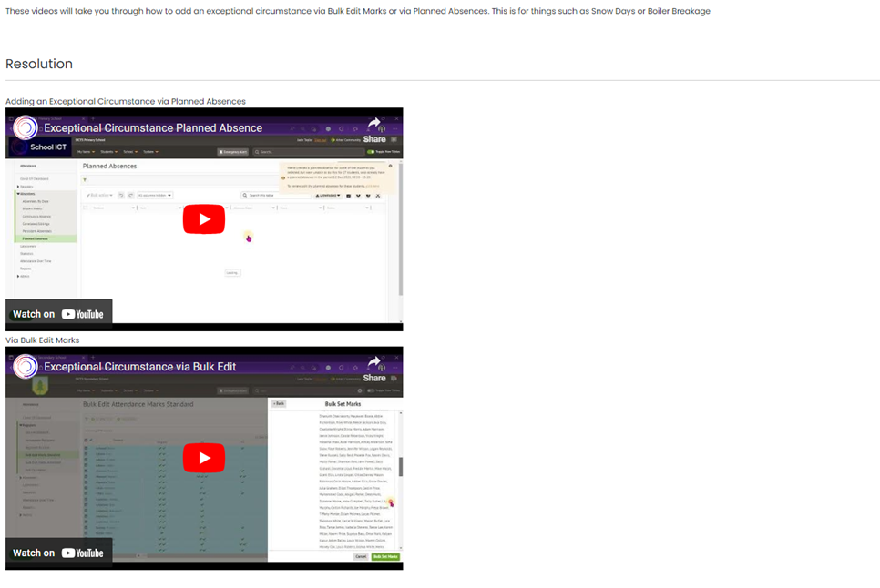Viewport: 880px width, 588px height.
Task: Click the search field in first video header
Action: (x=305, y=152)
